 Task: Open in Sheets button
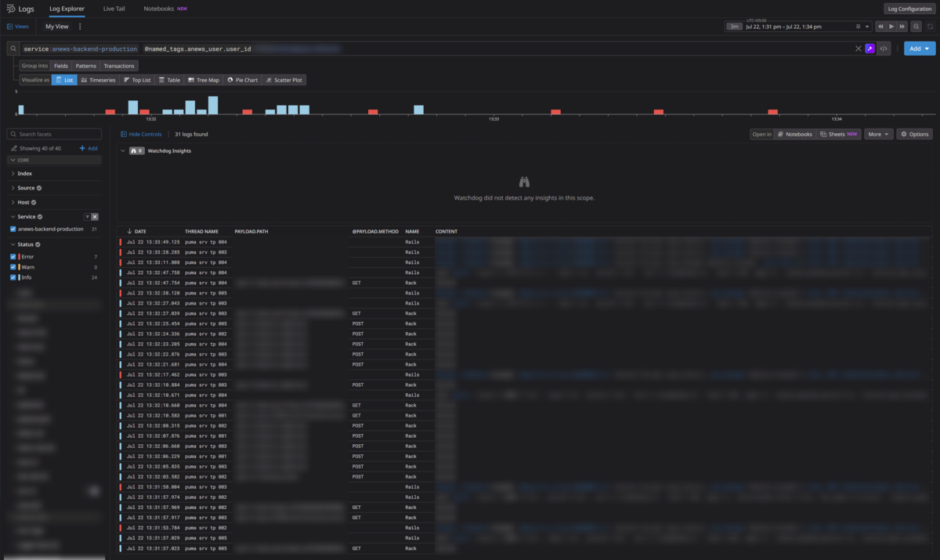[x=839, y=134]
